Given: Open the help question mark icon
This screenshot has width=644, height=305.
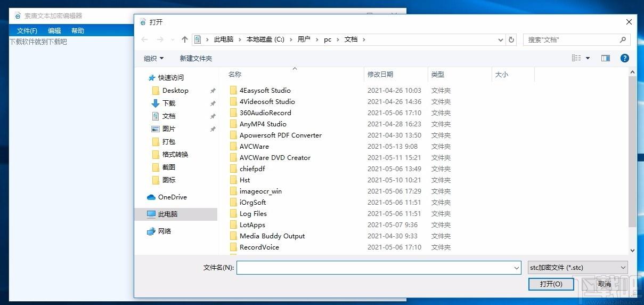Looking at the screenshot, I should (625, 58).
